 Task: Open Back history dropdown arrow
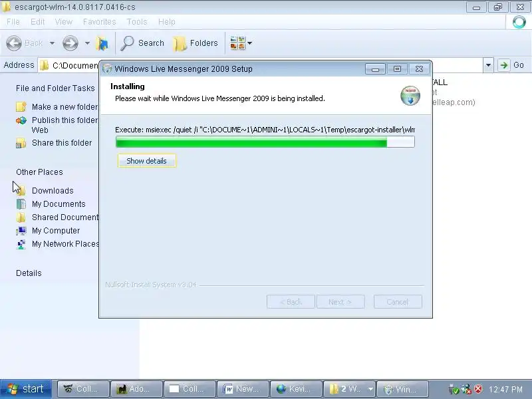52,43
